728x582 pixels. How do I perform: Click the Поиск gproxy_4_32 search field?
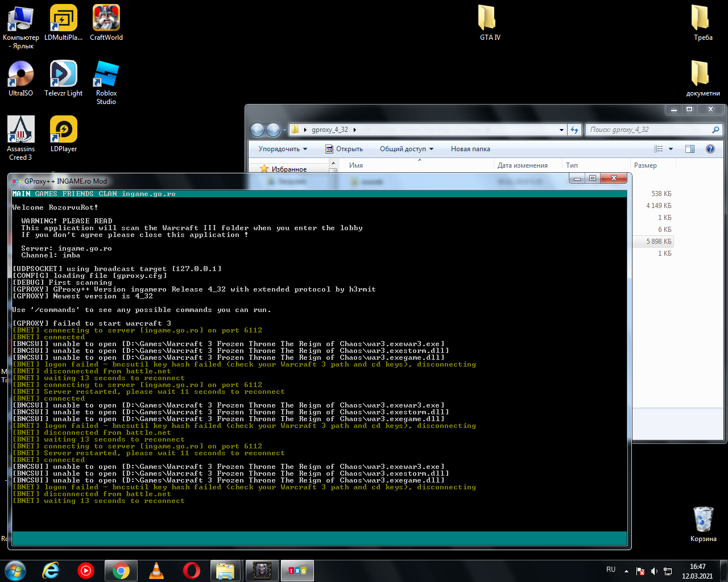click(648, 130)
